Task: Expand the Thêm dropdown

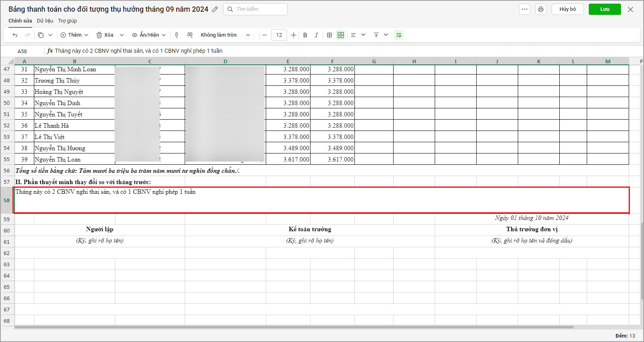Action: [x=75, y=35]
